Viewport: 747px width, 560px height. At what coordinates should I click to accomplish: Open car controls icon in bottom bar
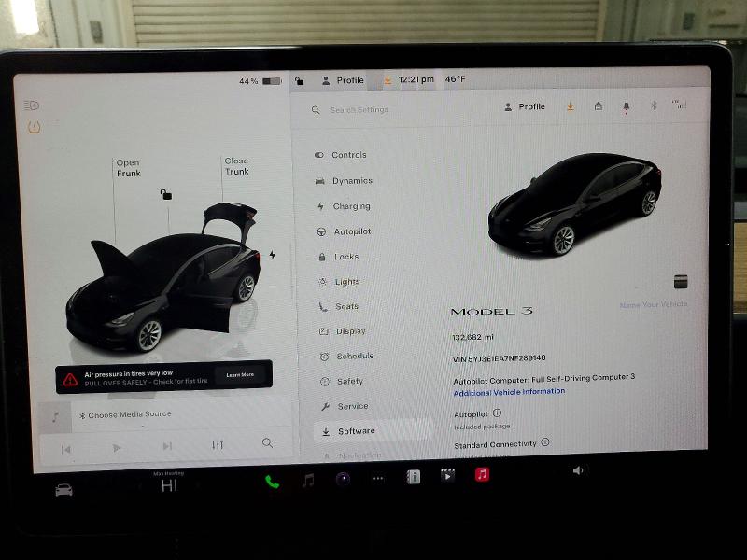coord(63,489)
